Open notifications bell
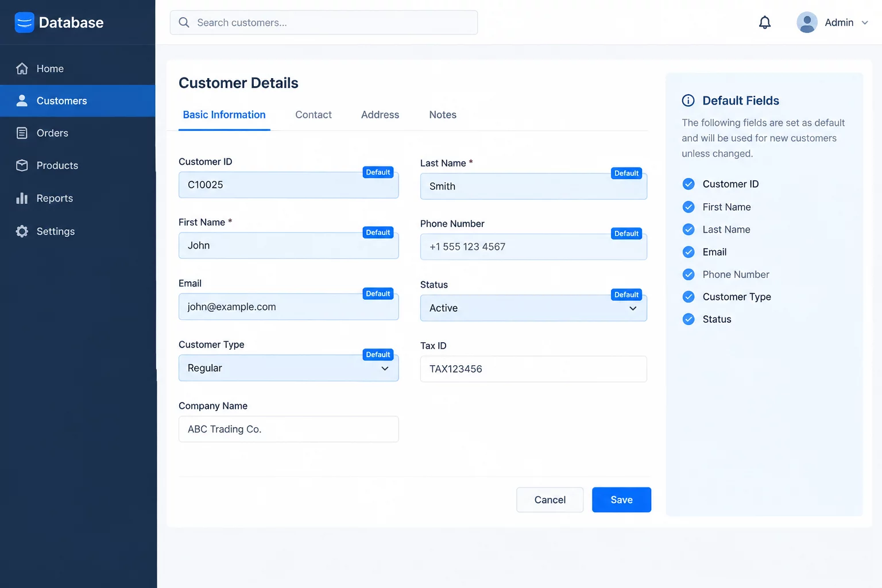The width and height of the screenshot is (882, 588). click(765, 22)
